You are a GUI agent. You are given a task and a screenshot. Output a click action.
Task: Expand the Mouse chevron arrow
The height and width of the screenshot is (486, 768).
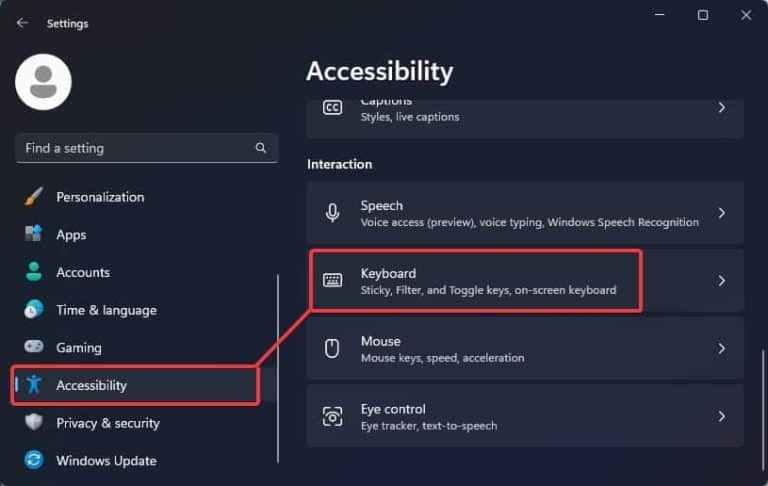(721, 349)
